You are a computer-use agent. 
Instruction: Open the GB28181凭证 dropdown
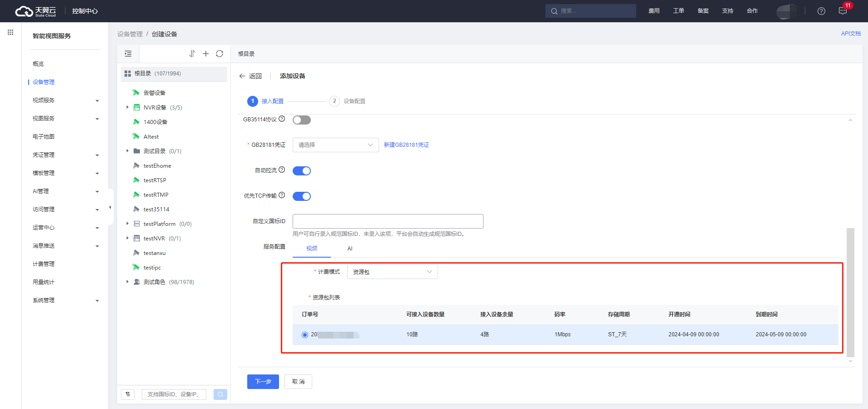point(336,145)
